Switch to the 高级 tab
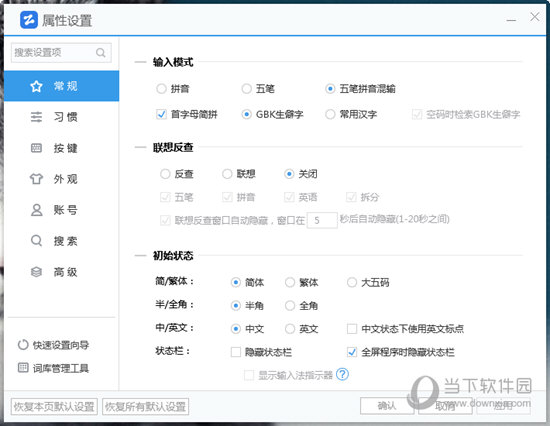The width and height of the screenshot is (550, 426). click(x=62, y=272)
